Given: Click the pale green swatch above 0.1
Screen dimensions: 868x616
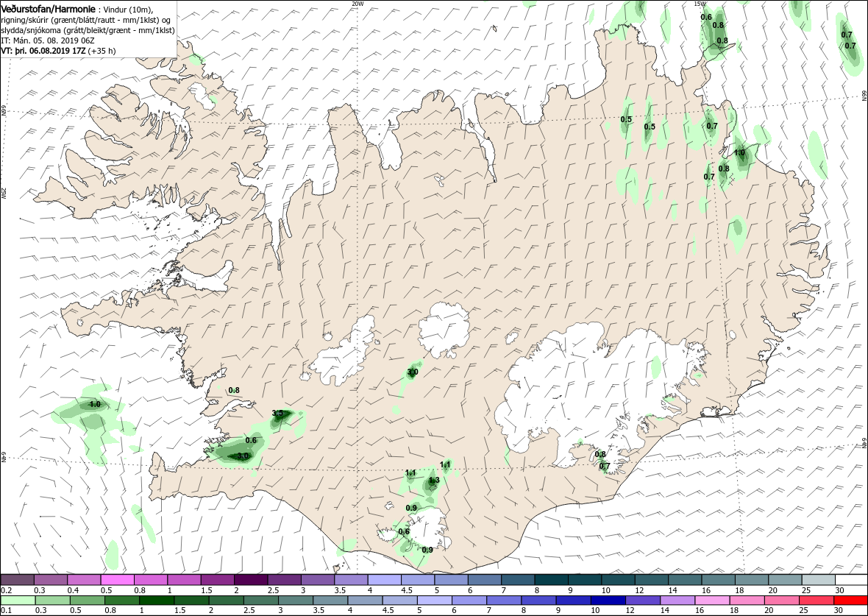Looking at the screenshot, I should (17, 601).
